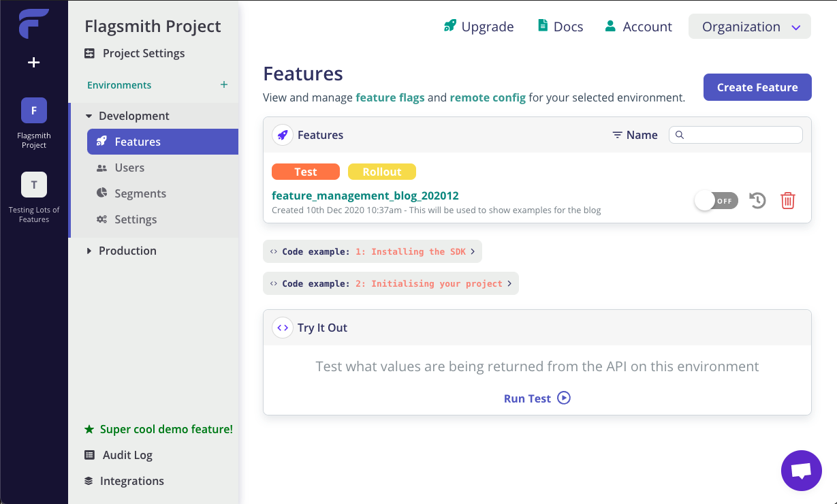Viewport: 837px width, 504px height.
Task: Add a new environment with plus icon
Action: [224, 85]
